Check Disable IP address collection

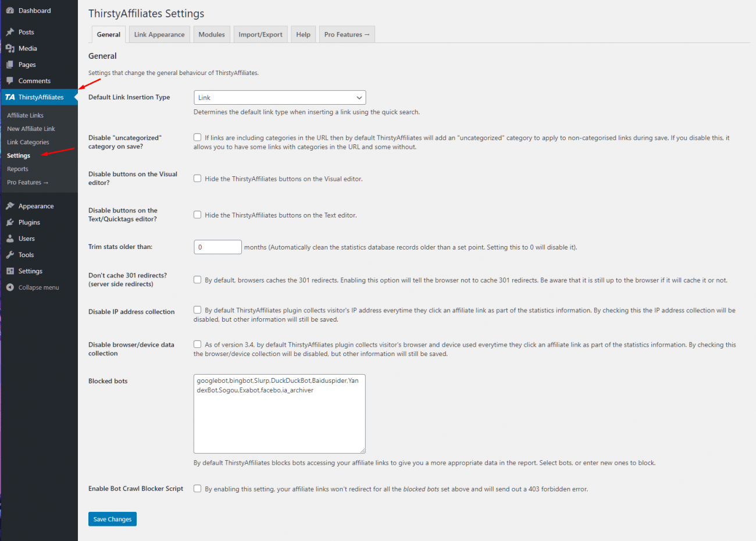198,310
